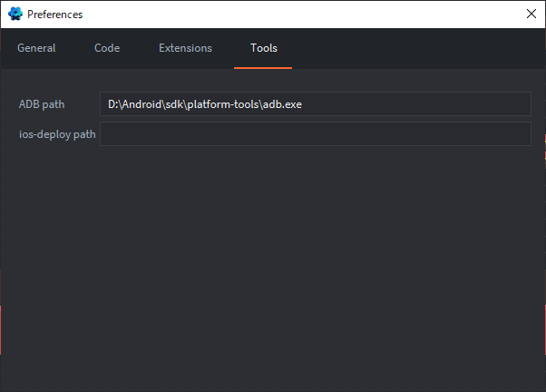Select the Extensions tab
Image resolution: width=546 pixels, height=392 pixels.
click(x=185, y=48)
